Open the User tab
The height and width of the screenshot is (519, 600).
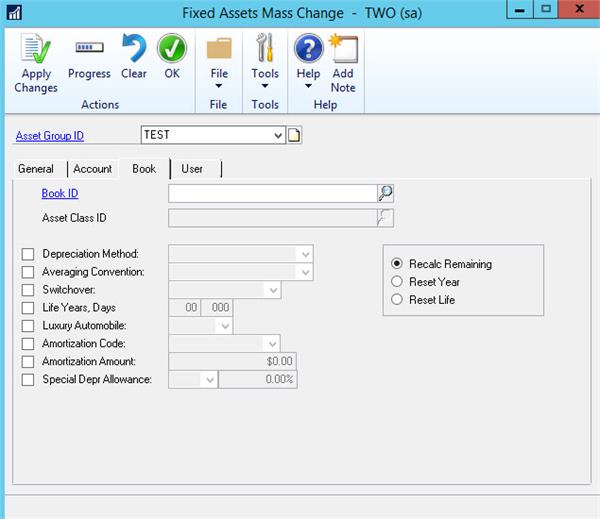(x=192, y=169)
